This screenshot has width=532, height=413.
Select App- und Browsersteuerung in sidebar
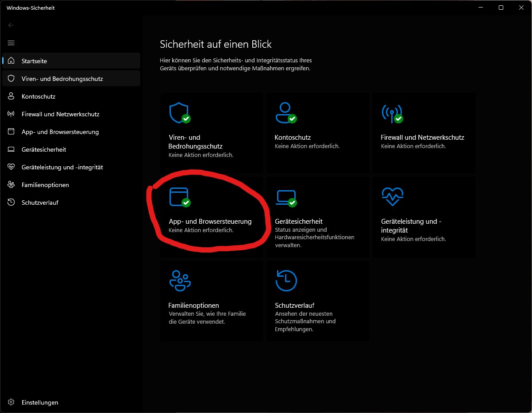(71, 131)
